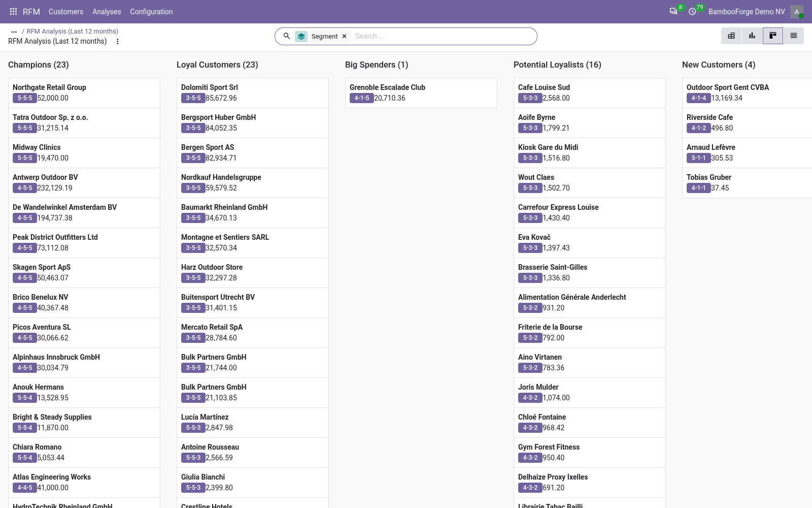Open the Grenoble Escalade Club card
The image size is (812, 508).
click(x=421, y=93)
